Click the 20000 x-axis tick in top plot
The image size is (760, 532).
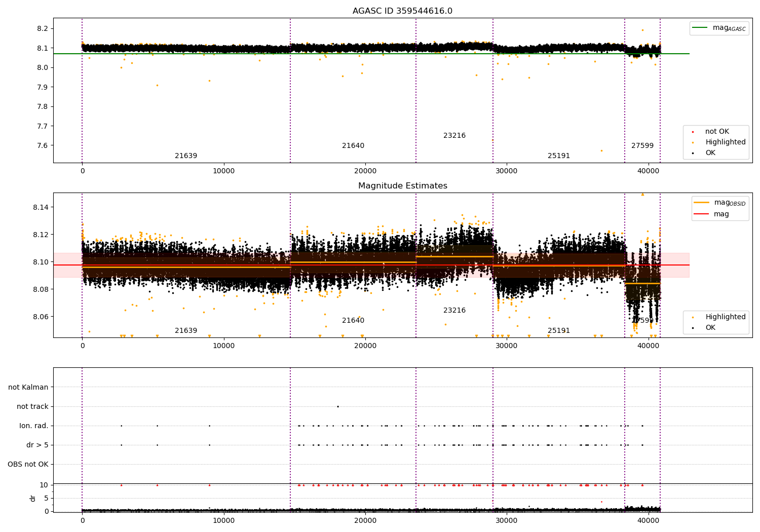click(365, 171)
